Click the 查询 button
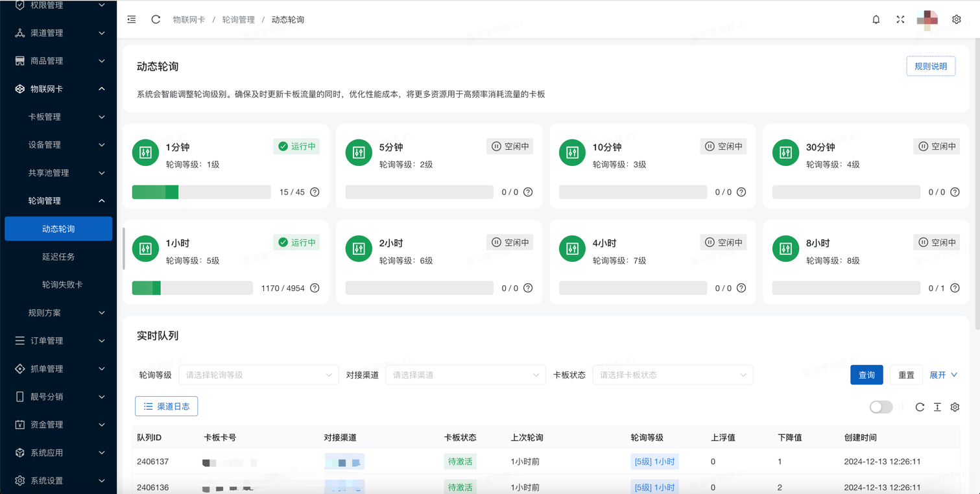This screenshot has height=494, width=980. [x=866, y=375]
